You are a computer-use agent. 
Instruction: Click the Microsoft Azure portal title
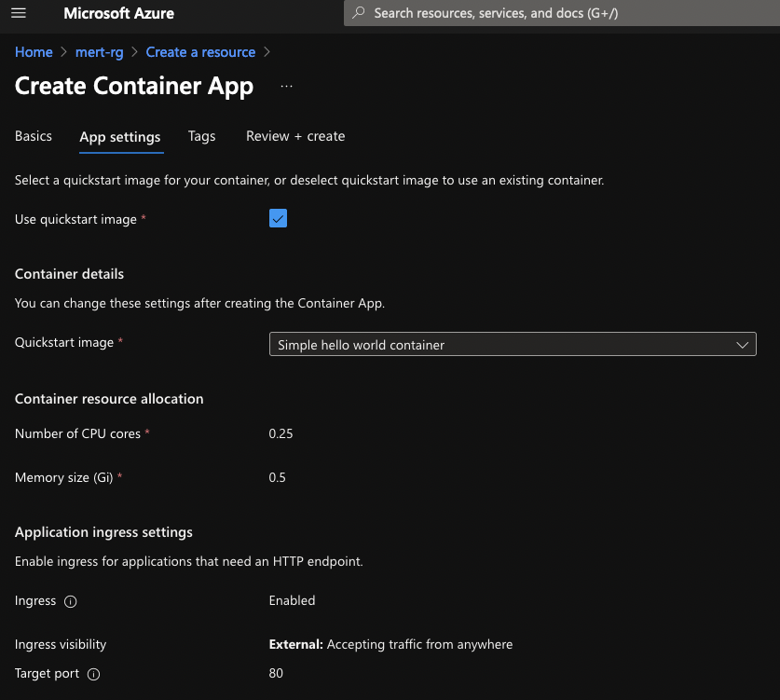tap(118, 13)
